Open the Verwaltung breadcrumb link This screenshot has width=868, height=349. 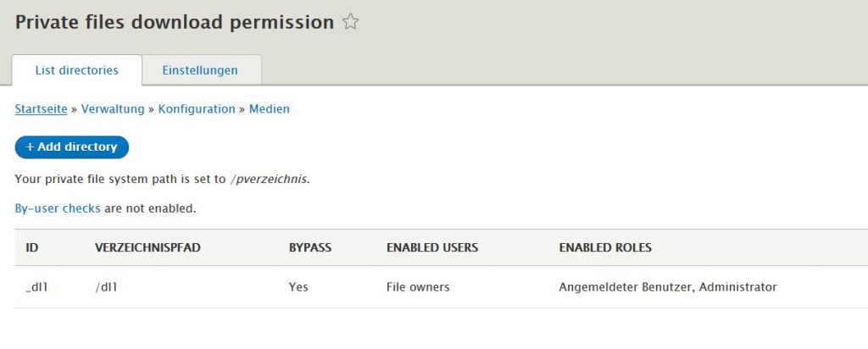pos(113,109)
